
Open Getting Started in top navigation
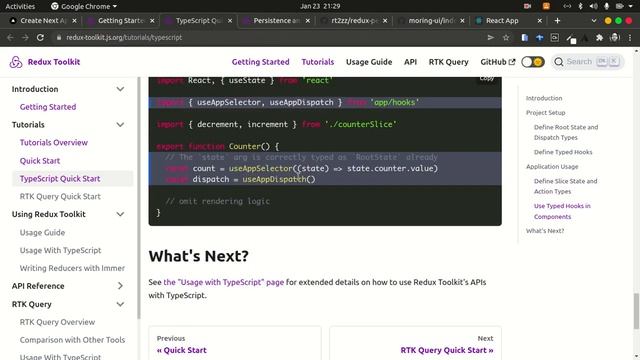(260, 62)
